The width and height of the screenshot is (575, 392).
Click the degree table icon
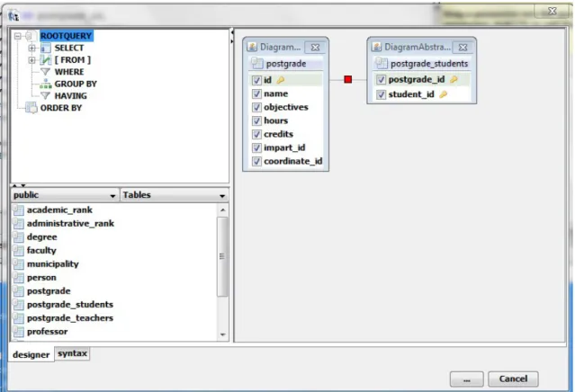18,237
